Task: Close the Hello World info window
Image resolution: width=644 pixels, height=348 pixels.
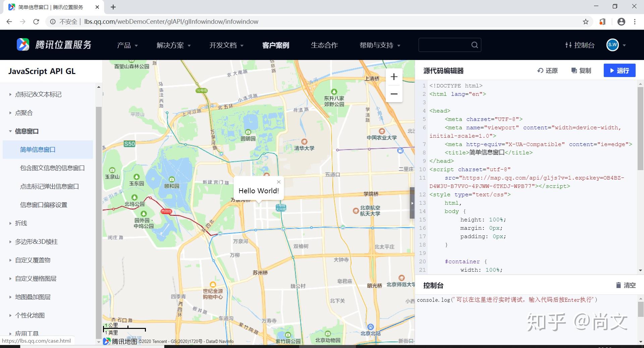Action: [x=279, y=182]
